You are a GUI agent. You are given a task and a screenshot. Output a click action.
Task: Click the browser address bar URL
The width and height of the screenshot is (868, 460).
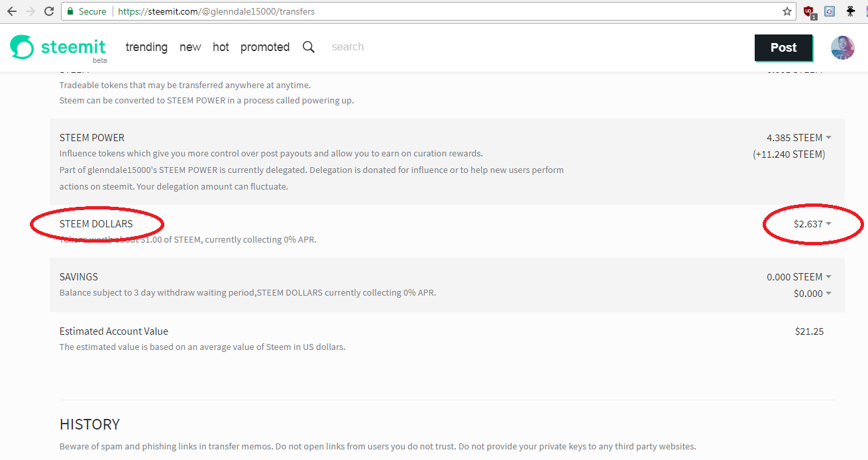pyautogui.click(x=216, y=11)
